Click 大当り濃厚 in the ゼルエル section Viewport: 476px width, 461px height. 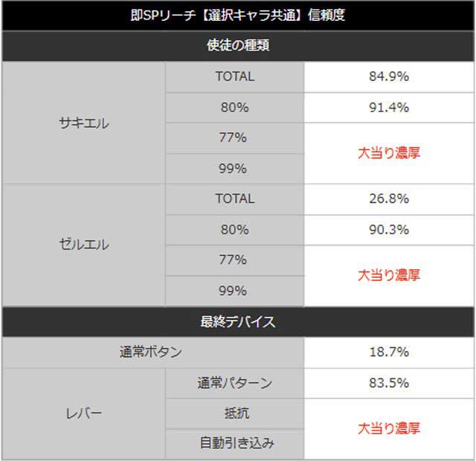click(x=389, y=275)
